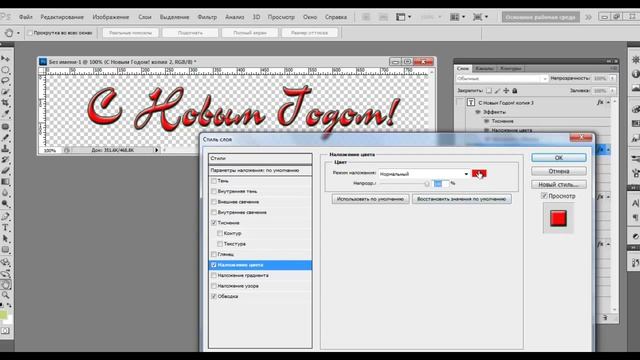
Task: Select the Horizontal Type tool
Action: 5,228
